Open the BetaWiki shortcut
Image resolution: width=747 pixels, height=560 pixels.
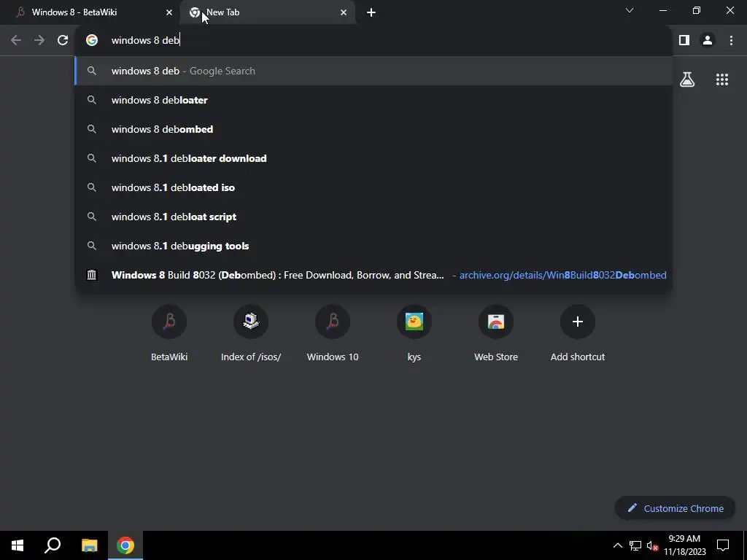(x=169, y=333)
